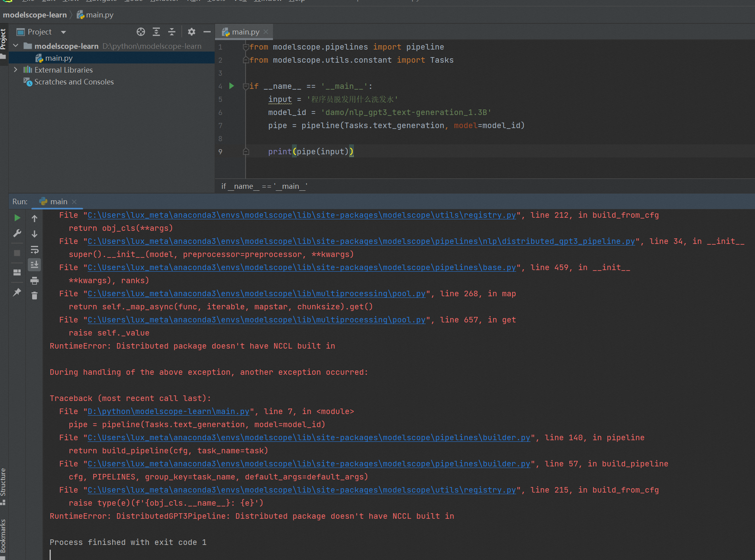
Task: Switch to the main.py editor tab
Action: [x=245, y=32]
